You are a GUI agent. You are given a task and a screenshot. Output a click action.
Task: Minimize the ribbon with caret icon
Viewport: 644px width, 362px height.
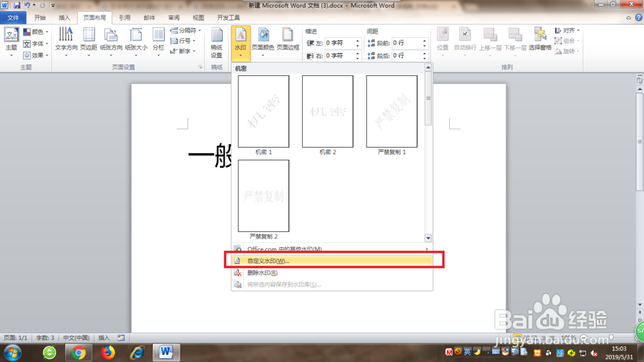coord(629,17)
